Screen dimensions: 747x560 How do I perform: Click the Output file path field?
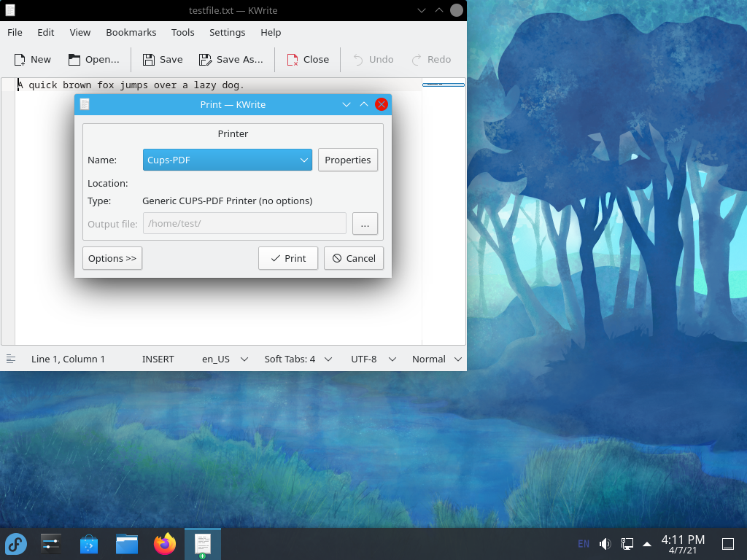(244, 223)
